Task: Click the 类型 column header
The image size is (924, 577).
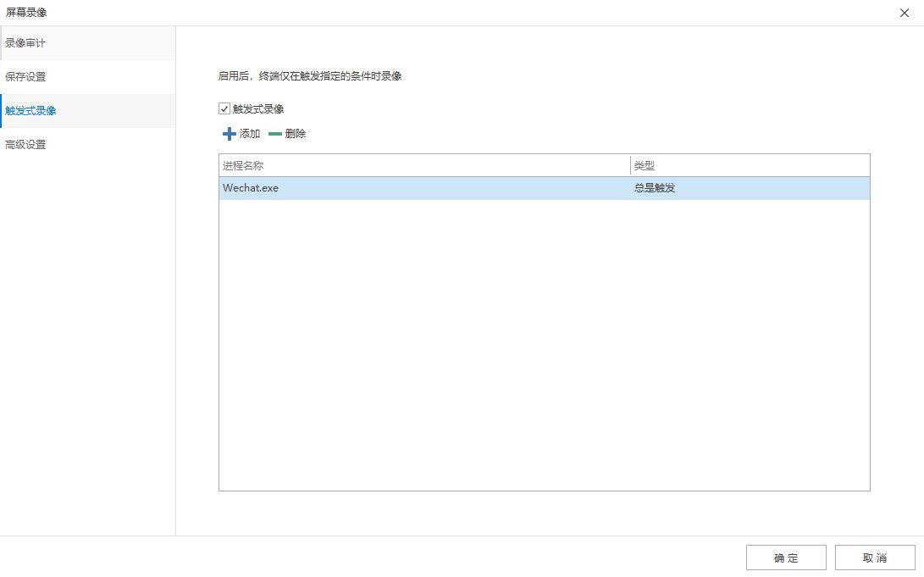Action: [x=645, y=165]
